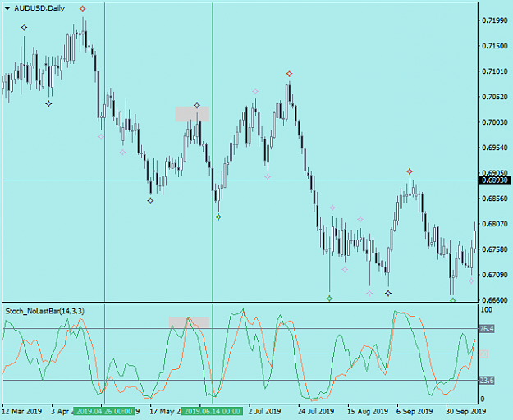The image size is (513, 420).
Task: Click the 0.66600 price axis value
Action: pyautogui.click(x=494, y=300)
